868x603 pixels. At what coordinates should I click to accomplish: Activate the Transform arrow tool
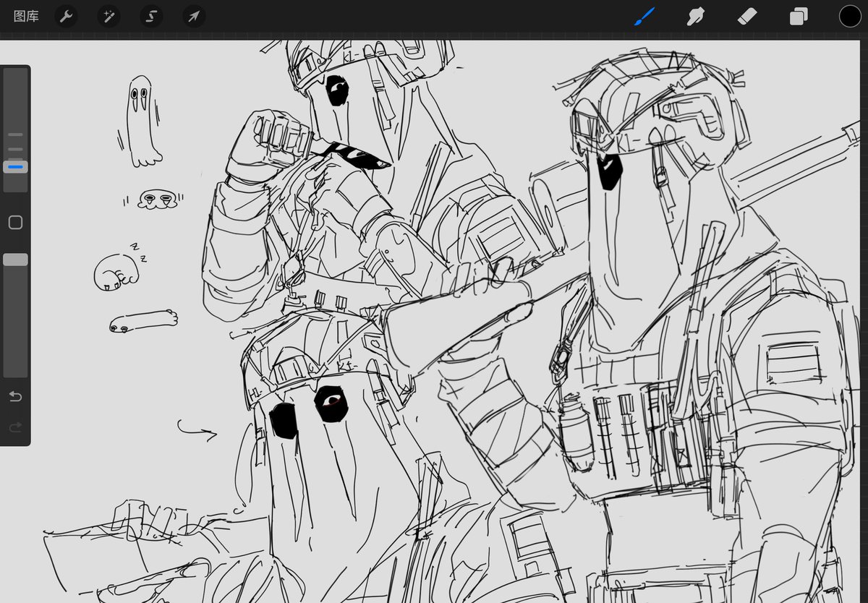(194, 16)
